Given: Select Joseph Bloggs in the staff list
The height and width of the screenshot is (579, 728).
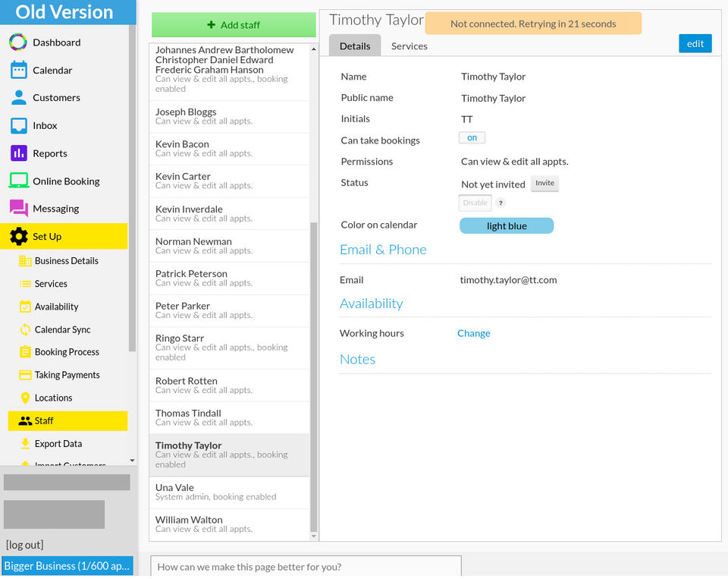Looking at the screenshot, I should 229,117.
